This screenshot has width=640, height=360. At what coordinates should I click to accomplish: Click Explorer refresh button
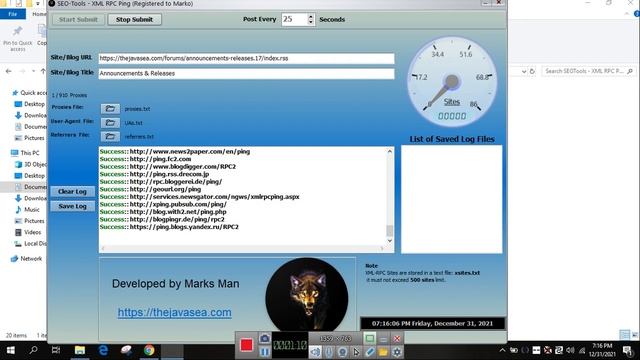(x=532, y=71)
